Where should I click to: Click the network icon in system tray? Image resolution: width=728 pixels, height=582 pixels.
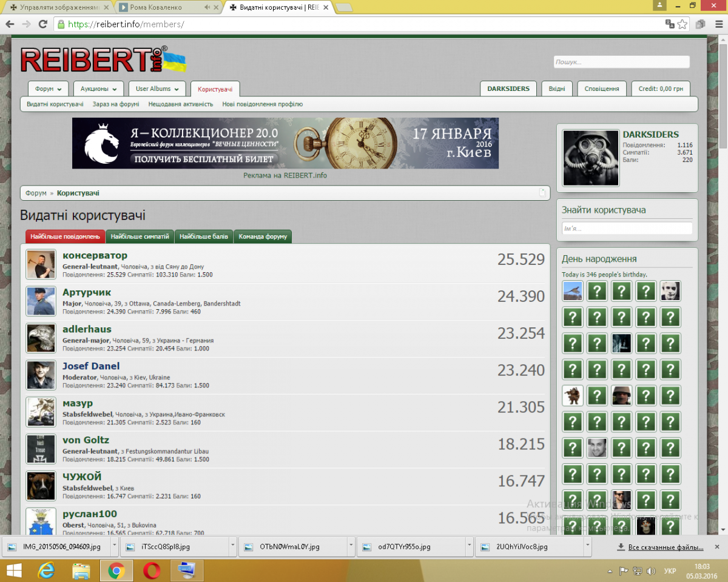pos(637,571)
